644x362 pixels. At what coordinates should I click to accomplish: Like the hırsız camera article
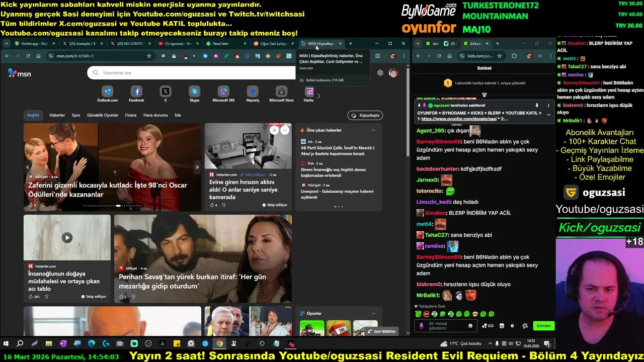pos(213,205)
